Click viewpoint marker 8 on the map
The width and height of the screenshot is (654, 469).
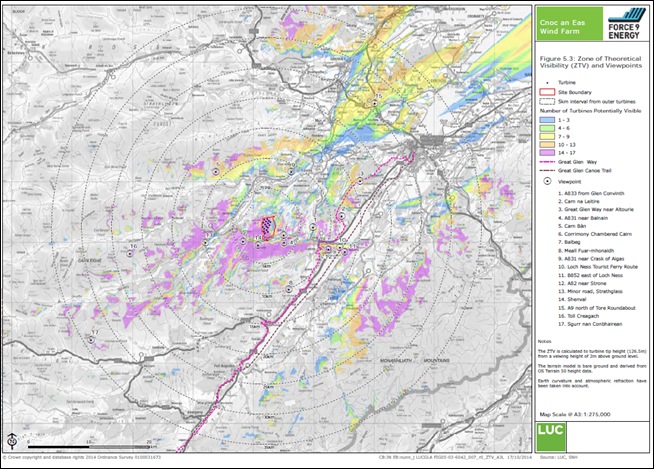point(288,289)
